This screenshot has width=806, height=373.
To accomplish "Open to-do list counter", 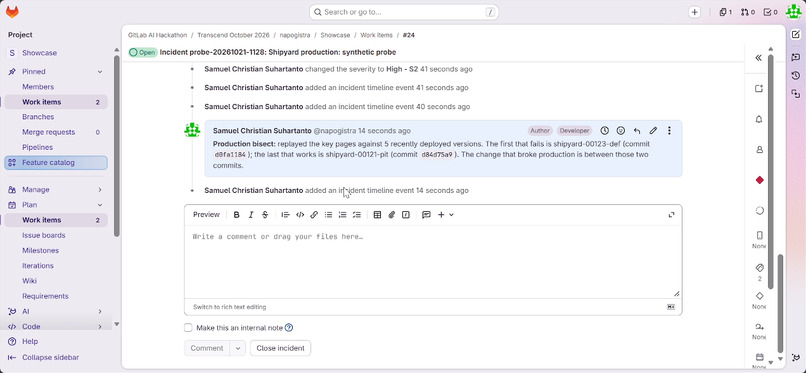I will (771, 12).
